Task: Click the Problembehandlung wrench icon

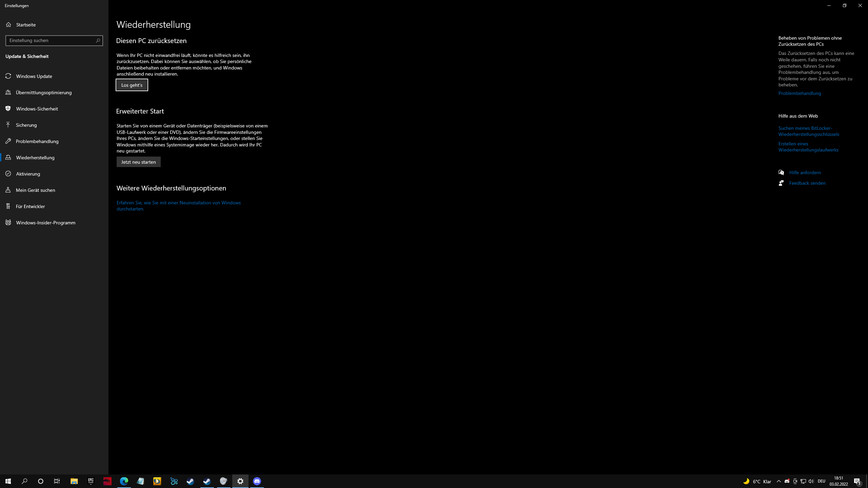Action: pyautogui.click(x=8, y=141)
